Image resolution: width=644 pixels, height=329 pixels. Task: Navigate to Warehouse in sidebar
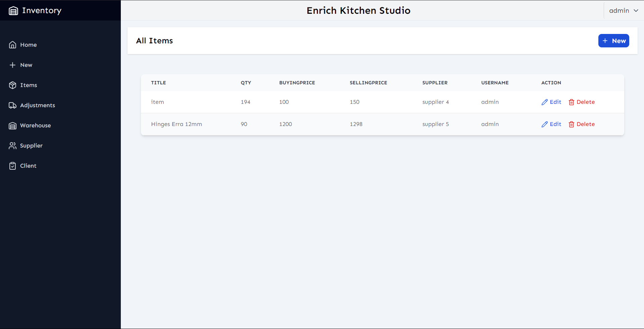35,125
